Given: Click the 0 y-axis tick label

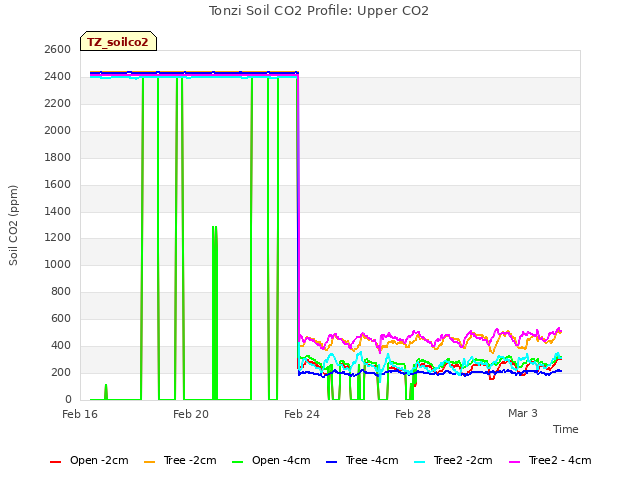Looking at the screenshot, I should point(68,400).
